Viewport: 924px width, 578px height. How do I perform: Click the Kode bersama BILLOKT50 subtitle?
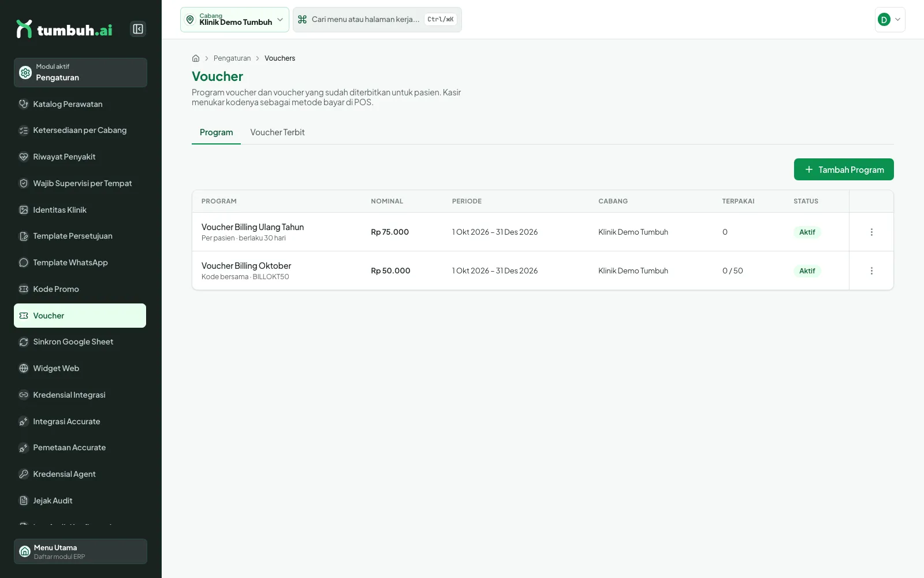click(245, 277)
